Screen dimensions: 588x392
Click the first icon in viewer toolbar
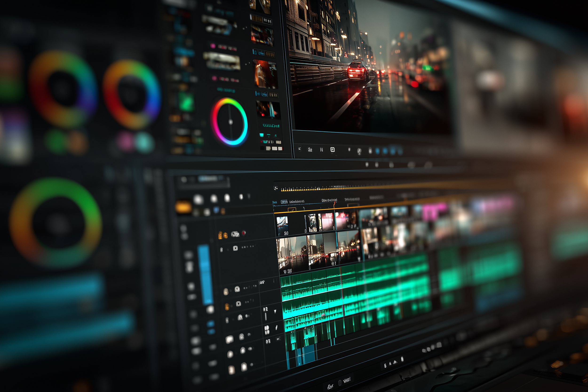(x=300, y=149)
